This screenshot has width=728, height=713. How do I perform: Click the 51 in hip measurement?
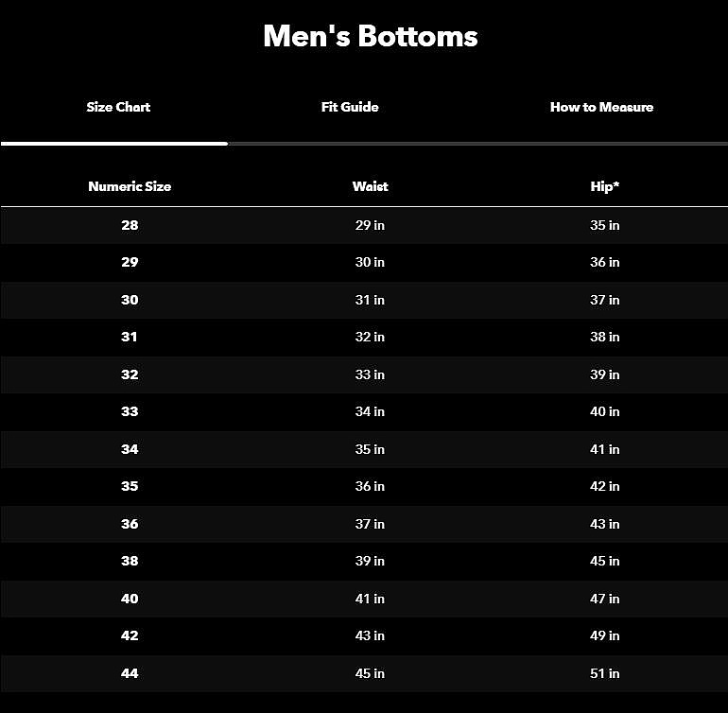point(605,673)
